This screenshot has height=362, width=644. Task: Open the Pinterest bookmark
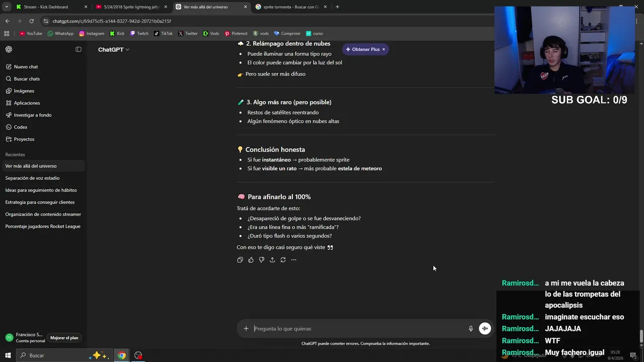[x=236, y=34]
